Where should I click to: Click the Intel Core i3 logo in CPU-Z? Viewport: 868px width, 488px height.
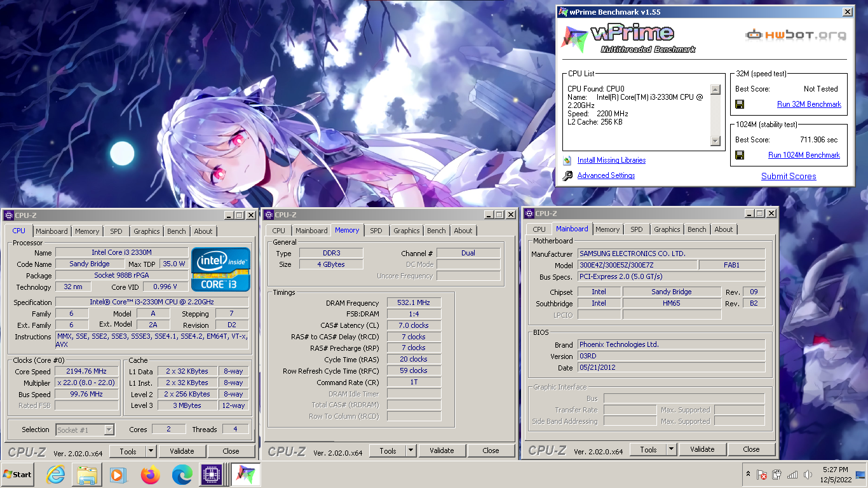coord(220,269)
